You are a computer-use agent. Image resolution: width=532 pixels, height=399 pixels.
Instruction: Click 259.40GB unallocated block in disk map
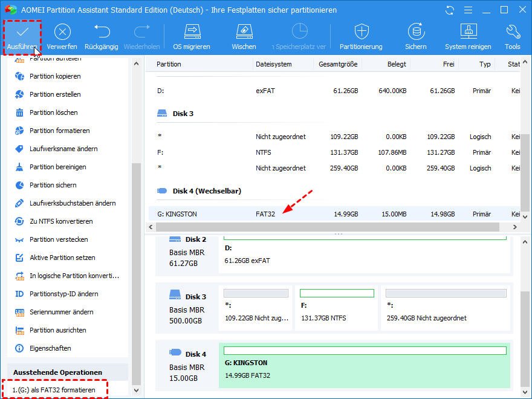pyautogui.click(x=446, y=307)
